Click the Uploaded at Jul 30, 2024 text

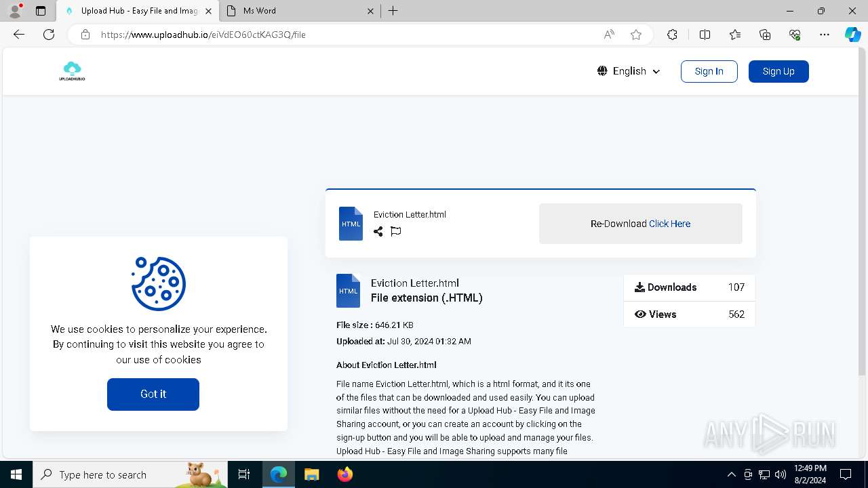tap(403, 342)
